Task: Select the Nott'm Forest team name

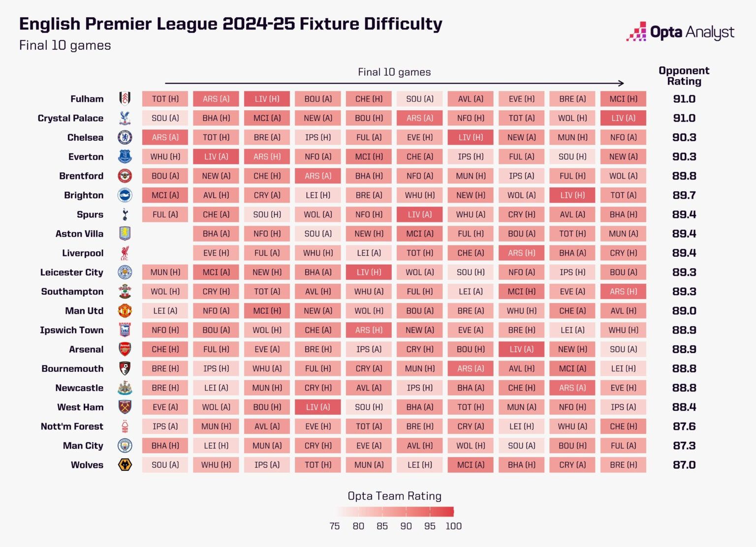Action: point(72,426)
